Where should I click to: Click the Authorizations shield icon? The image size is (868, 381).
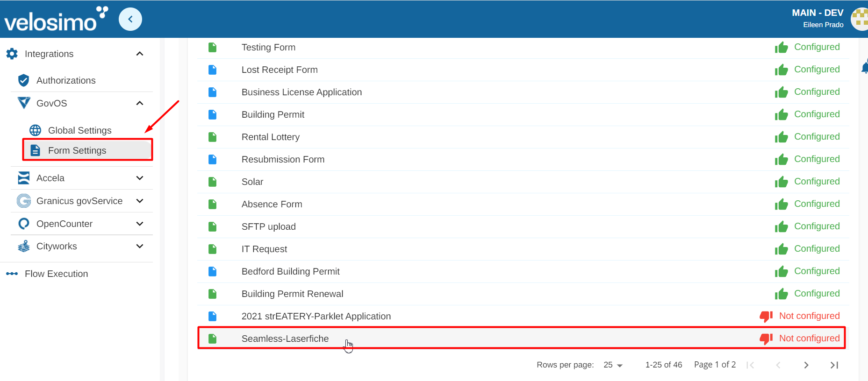coord(23,80)
